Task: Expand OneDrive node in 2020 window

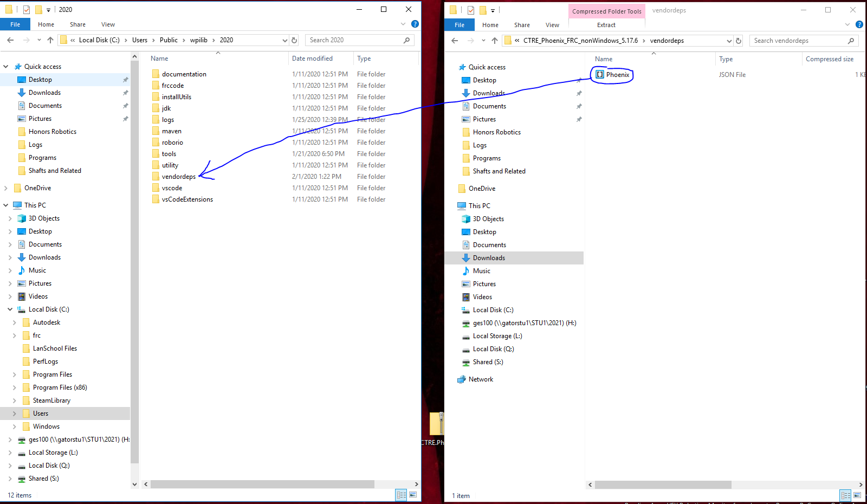Action: [6, 188]
